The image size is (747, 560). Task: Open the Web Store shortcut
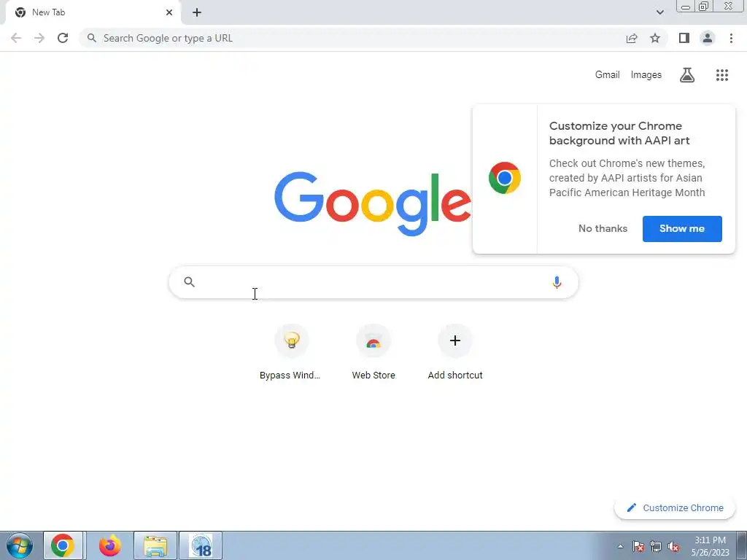[373, 353]
